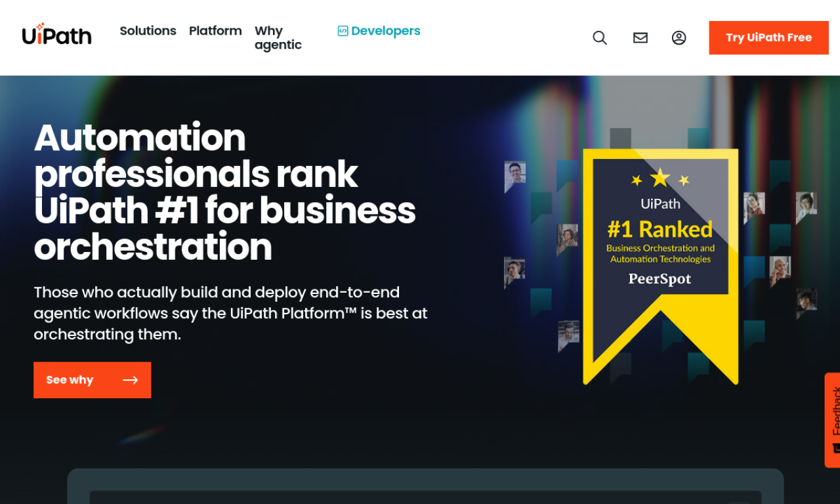Click the code icon beside Developers

(x=343, y=31)
